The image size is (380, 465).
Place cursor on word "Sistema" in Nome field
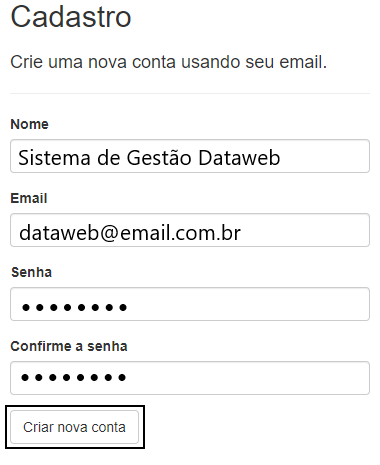click(54, 158)
